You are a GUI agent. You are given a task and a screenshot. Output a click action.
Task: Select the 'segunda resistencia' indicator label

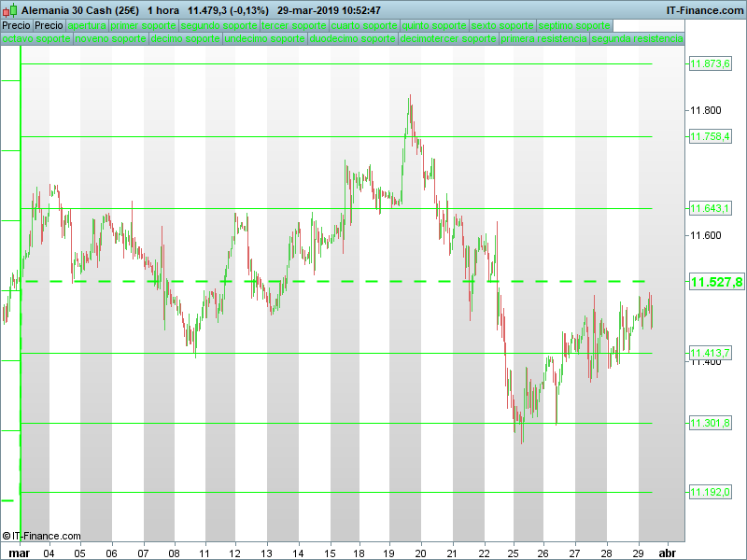click(637, 39)
